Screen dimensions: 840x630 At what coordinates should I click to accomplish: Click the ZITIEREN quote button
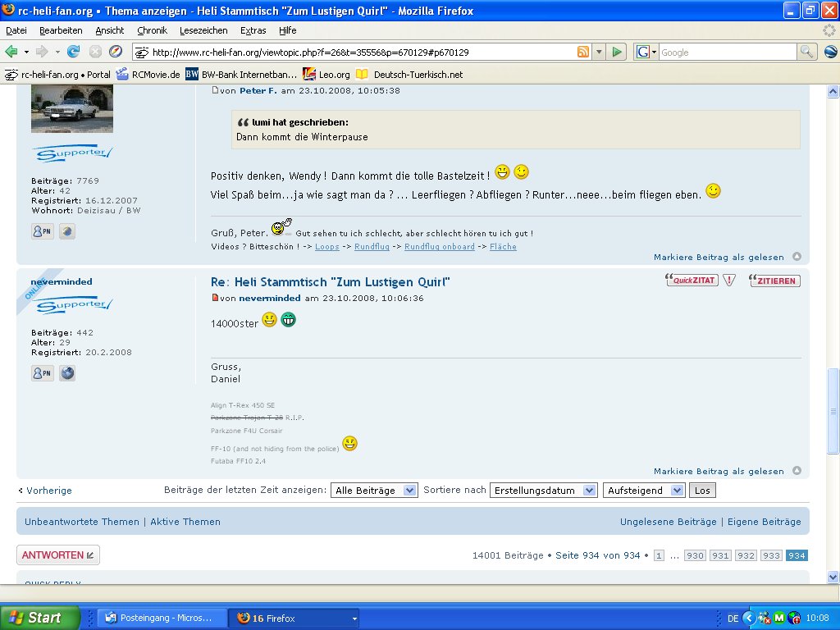tap(774, 281)
